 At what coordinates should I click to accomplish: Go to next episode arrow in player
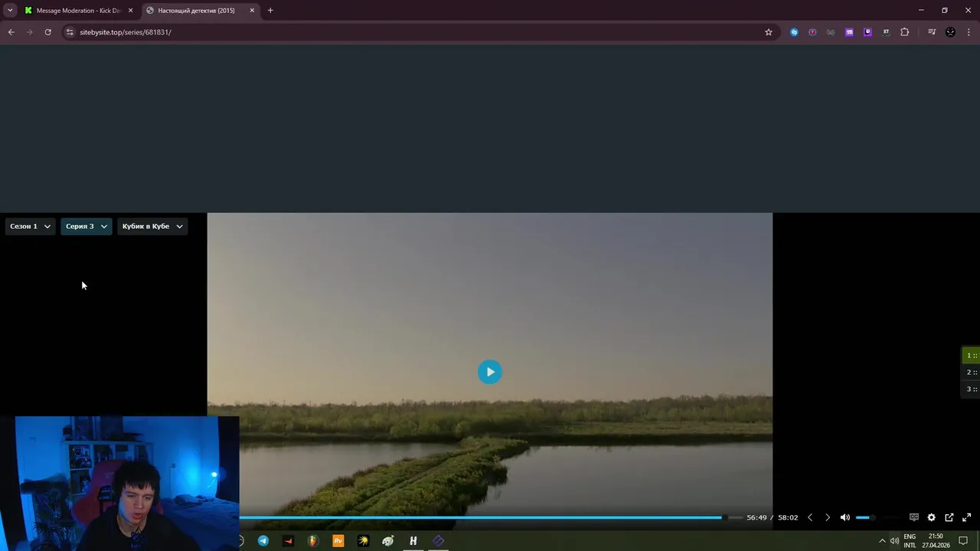pyautogui.click(x=827, y=517)
